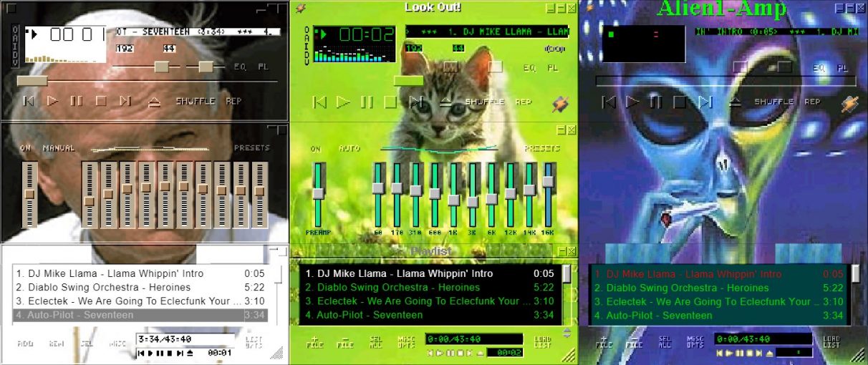Turn equalizer ON in the left Pope-skin equalizer

point(26,148)
